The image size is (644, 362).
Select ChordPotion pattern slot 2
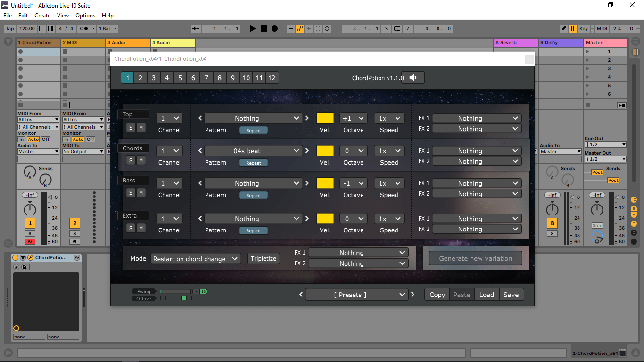[x=140, y=78]
